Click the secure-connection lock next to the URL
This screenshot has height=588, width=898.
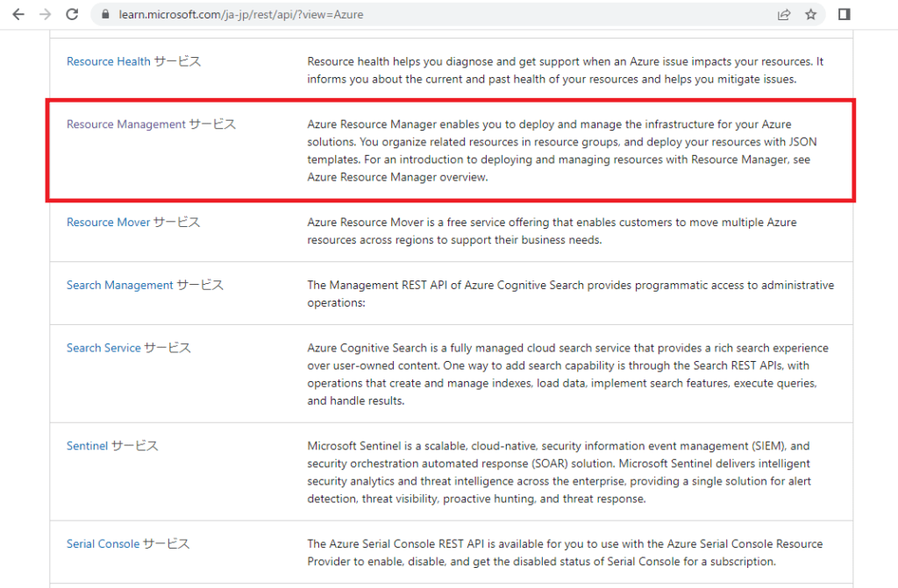[104, 14]
